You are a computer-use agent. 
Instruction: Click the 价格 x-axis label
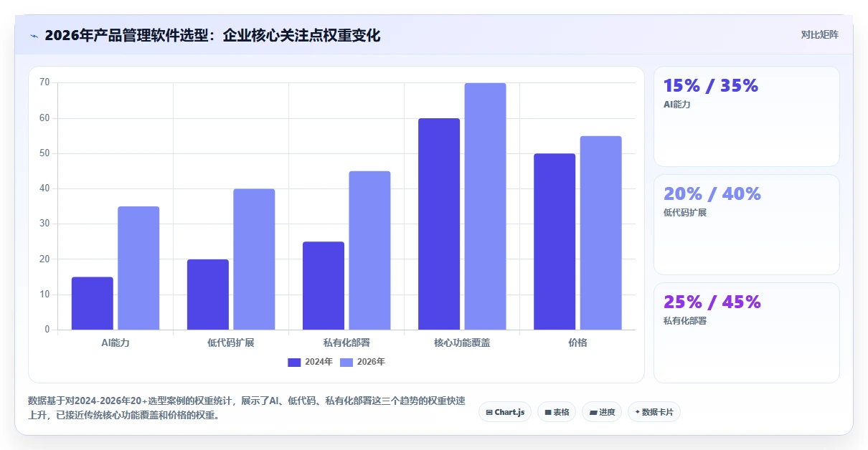click(577, 343)
